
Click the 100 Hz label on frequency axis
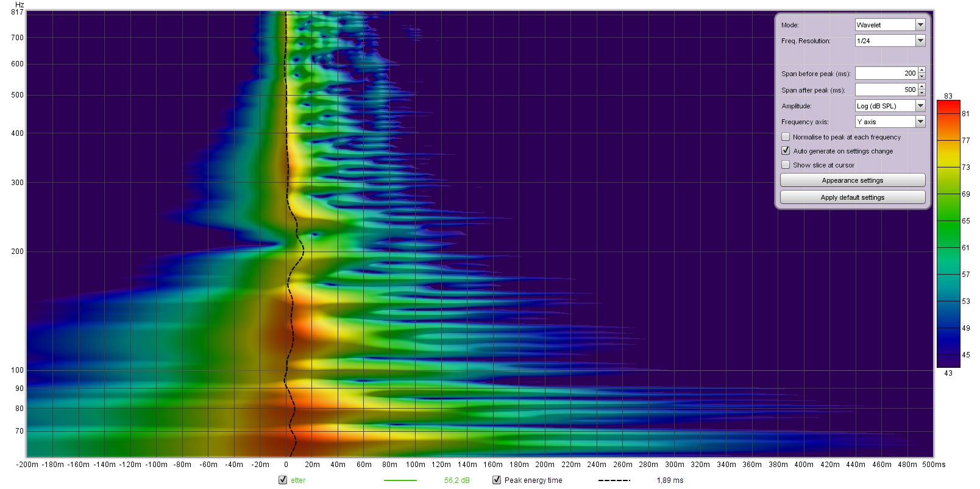(18, 370)
